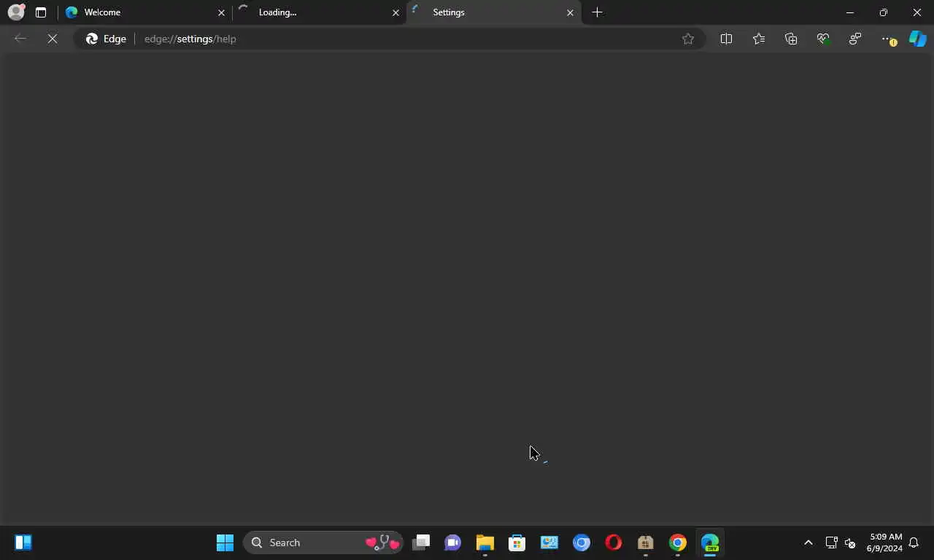Click the taskbar Search box

pyautogui.click(x=323, y=542)
